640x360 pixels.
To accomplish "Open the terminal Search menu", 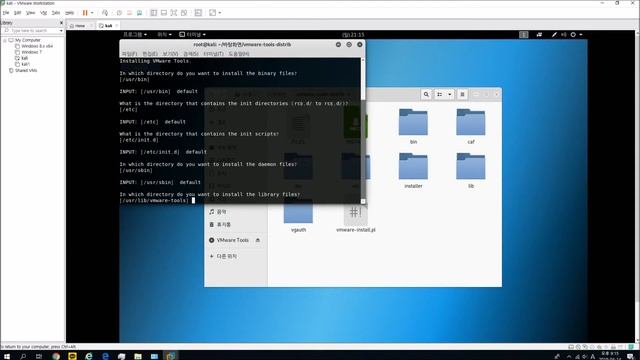I will [191, 54].
